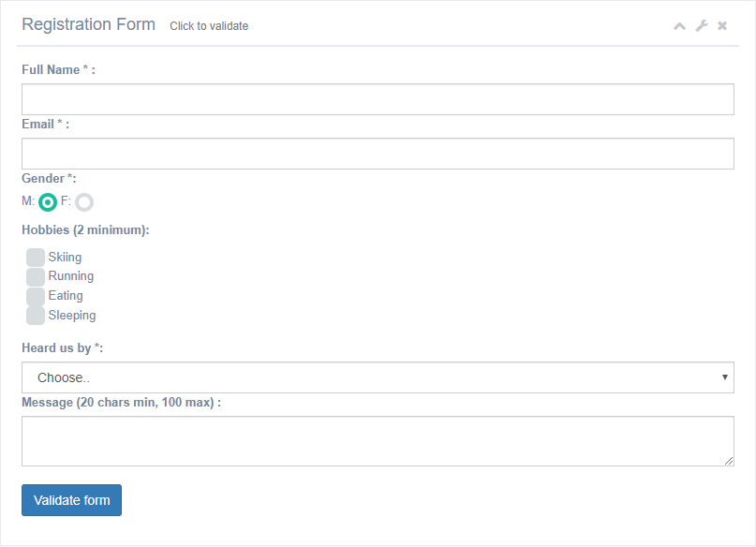This screenshot has width=756, height=547.
Task: Click the Running hobby label
Action: [x=71, y=276]
